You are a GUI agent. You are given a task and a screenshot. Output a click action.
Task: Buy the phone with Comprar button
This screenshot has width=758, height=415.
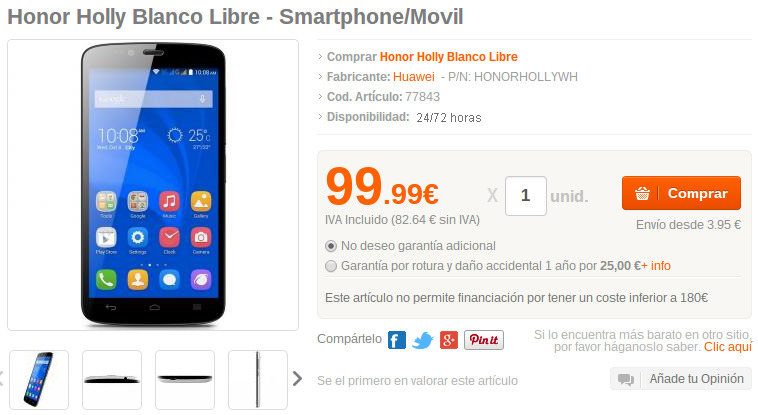coord(681,193)
